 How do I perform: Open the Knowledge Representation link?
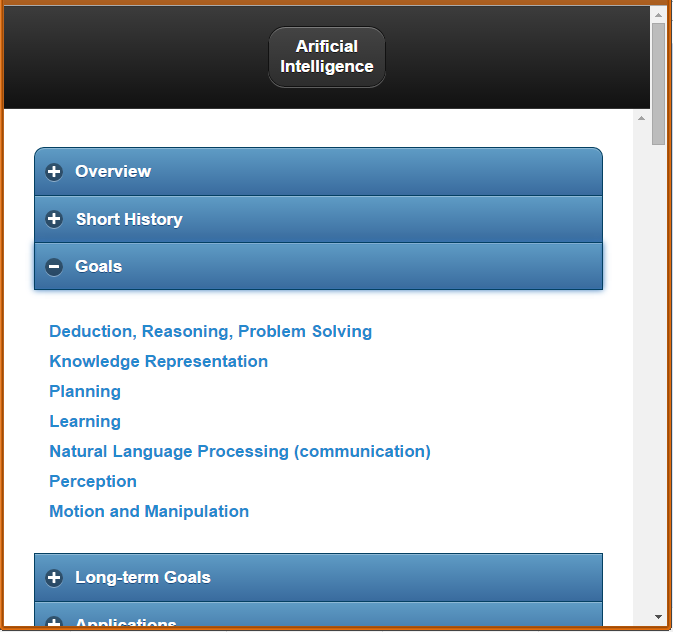click(158, 362)
